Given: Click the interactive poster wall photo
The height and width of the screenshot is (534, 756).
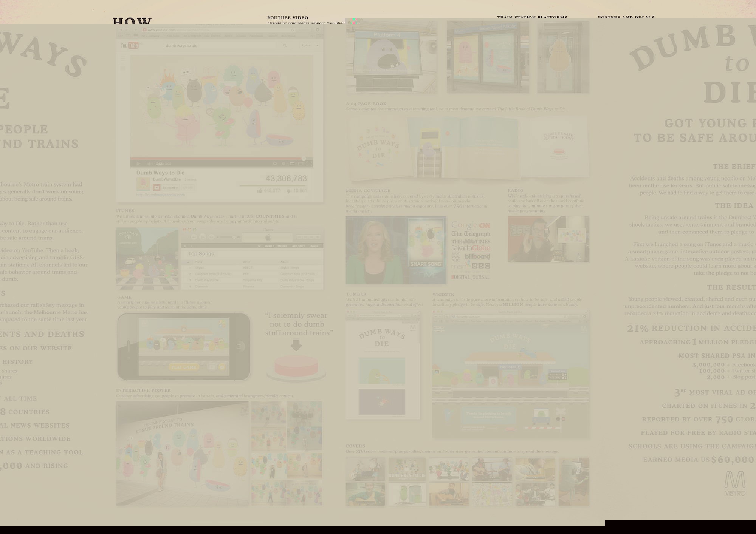Looking at the screenshot, I should pos(183,454).
